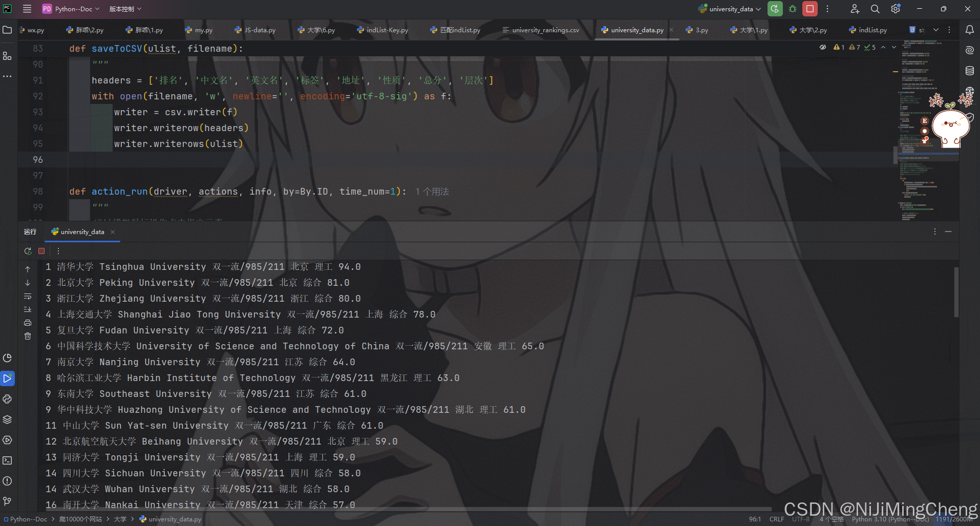Toggle scroll to end in console
This screenshot has width=980, height=526.
[28, 309]
